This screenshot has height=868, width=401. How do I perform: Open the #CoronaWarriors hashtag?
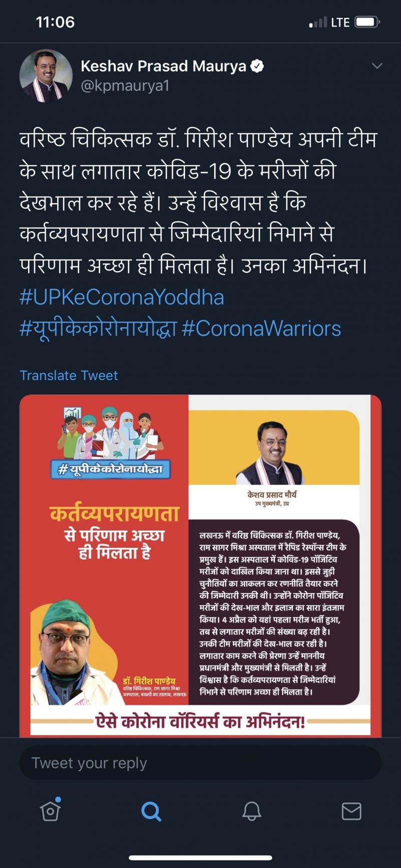261,328
